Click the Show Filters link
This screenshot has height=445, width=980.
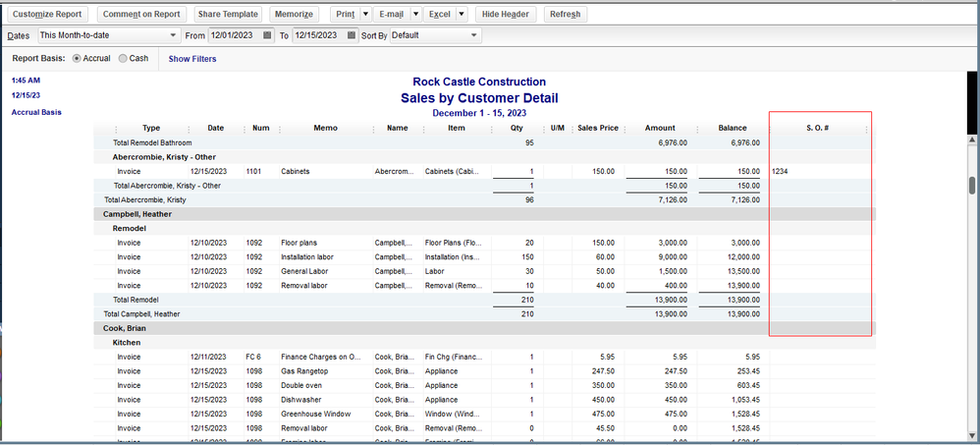click(x=192, y=59)
